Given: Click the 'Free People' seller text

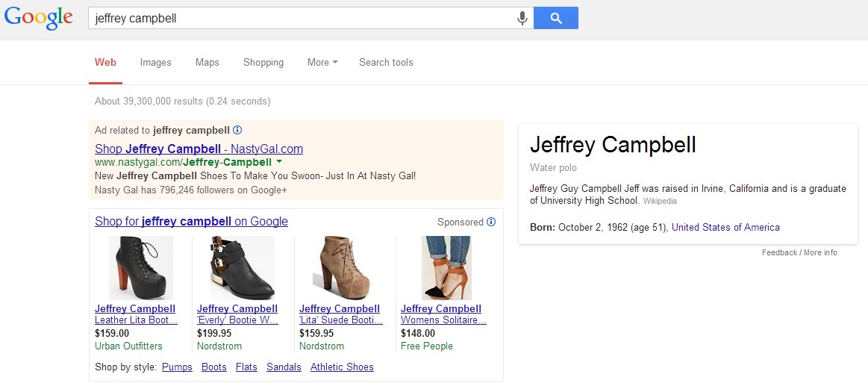Looking at the screenshot, I should click(x=427, y=346).
